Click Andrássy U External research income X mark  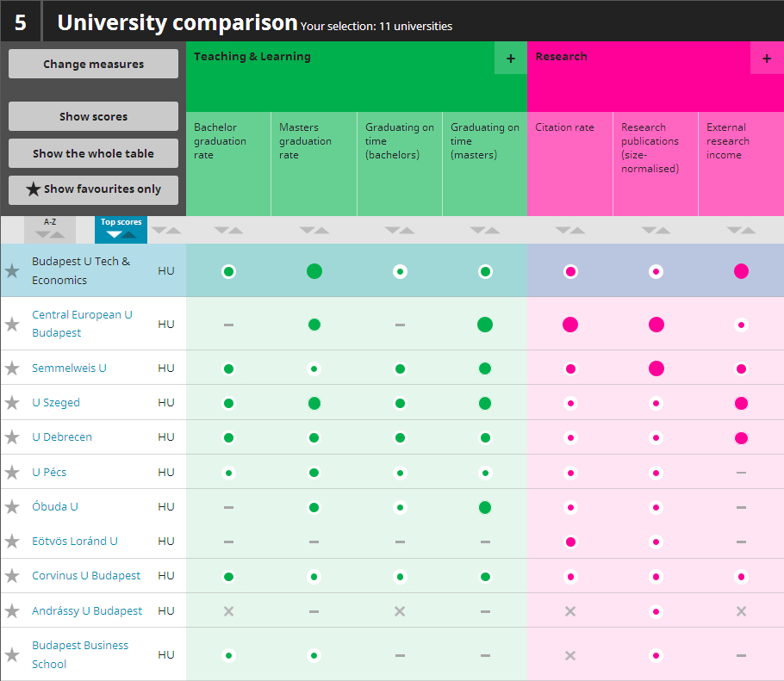(x=741, y=611)
